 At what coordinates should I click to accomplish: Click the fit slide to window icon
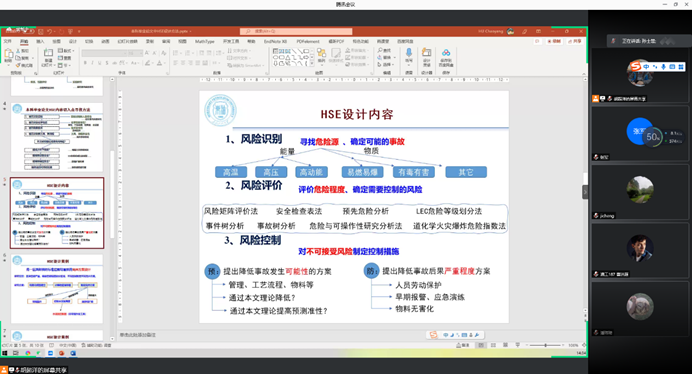[x=584, y=345]
